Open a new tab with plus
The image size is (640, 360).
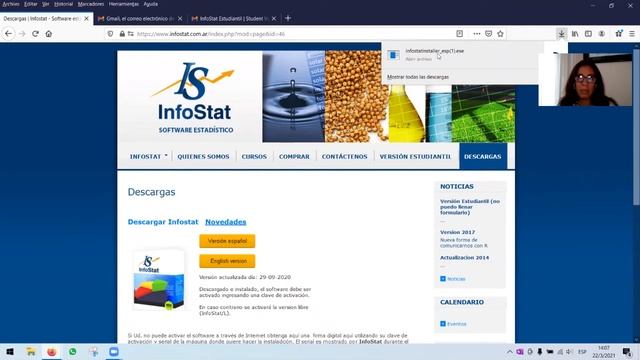[288, 18]
